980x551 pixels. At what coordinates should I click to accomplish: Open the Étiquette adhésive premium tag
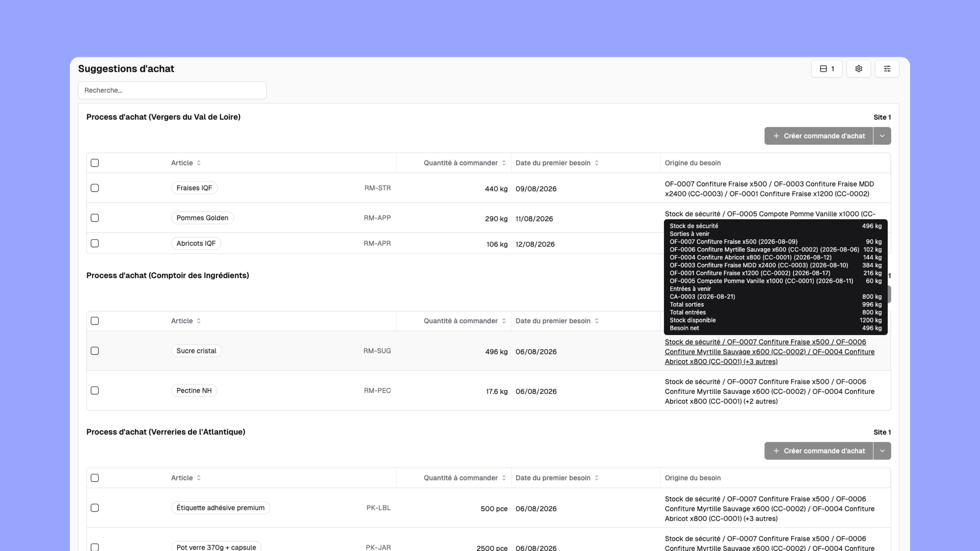[220, 508]
